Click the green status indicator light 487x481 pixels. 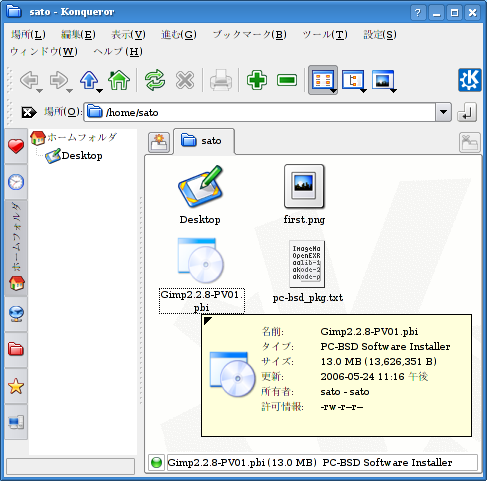(x=156, y=462)
